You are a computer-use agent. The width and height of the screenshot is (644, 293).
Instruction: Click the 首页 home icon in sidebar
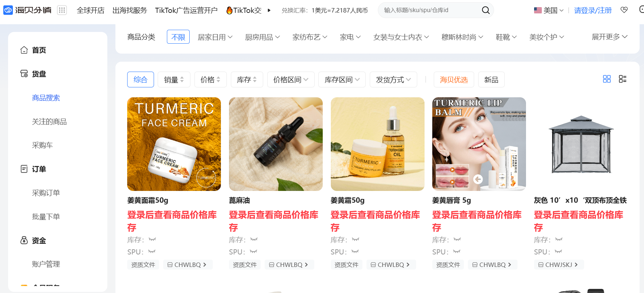(x=24, y=50)
